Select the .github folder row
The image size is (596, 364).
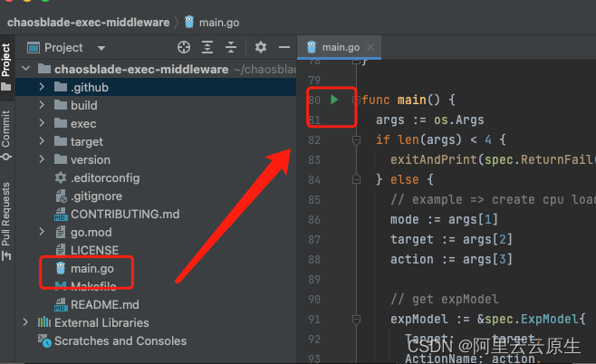pos(156,87)
